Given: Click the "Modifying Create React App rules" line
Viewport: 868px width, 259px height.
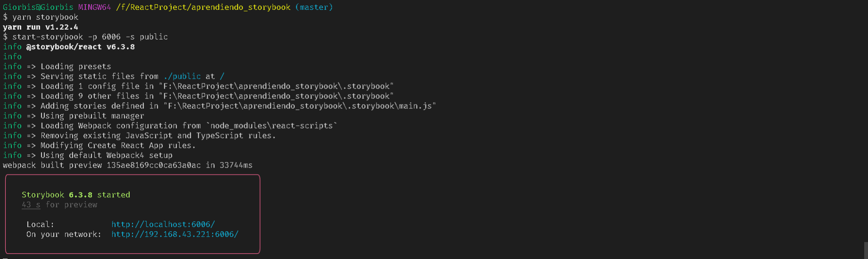Looking at the screenshot, I should click(x=117, y=146).
